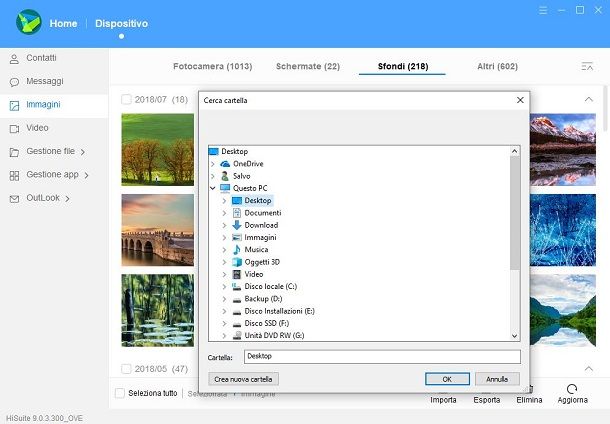Viewport: 610px width, 424px height.
Task: Expand the Documenti tree node
Action: click(x=224, y=213)
